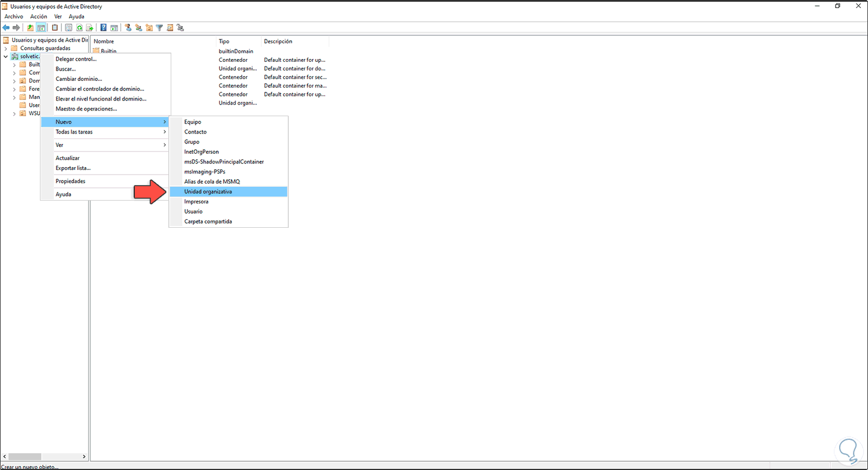868x470 pixels.
Task: Go up one level with the folder-arrow icon
Action: coord(31,28)
